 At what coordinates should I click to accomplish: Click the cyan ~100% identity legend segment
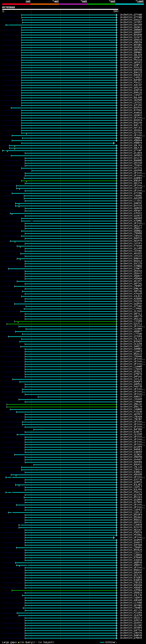click(130, 4)
